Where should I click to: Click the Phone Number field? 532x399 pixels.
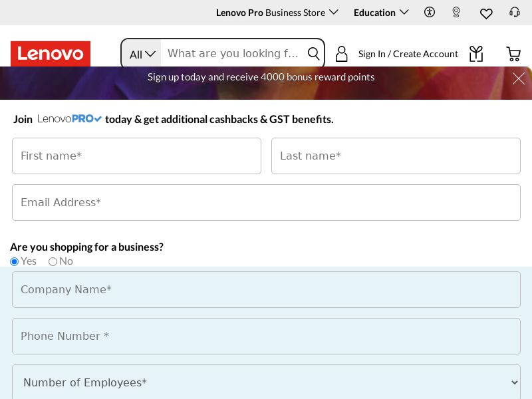266,336
